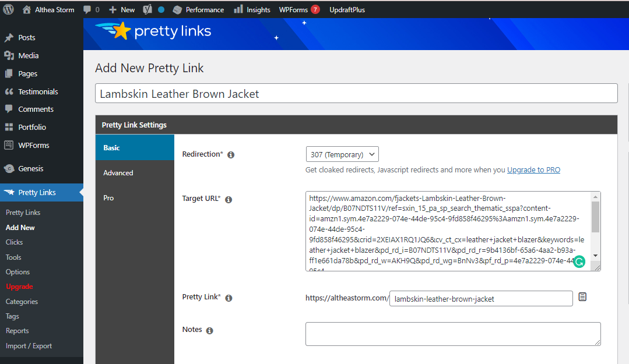Click the Upgrade to PRO link

pos(533,169)
